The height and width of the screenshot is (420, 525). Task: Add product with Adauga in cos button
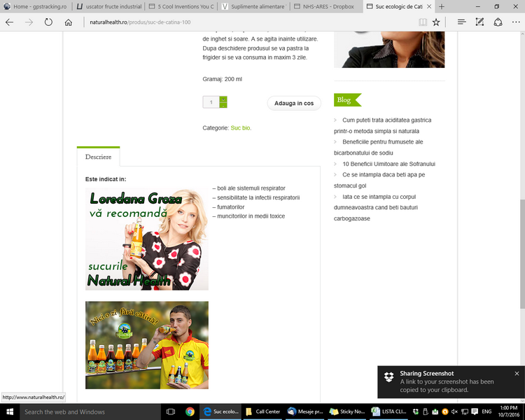294,103
